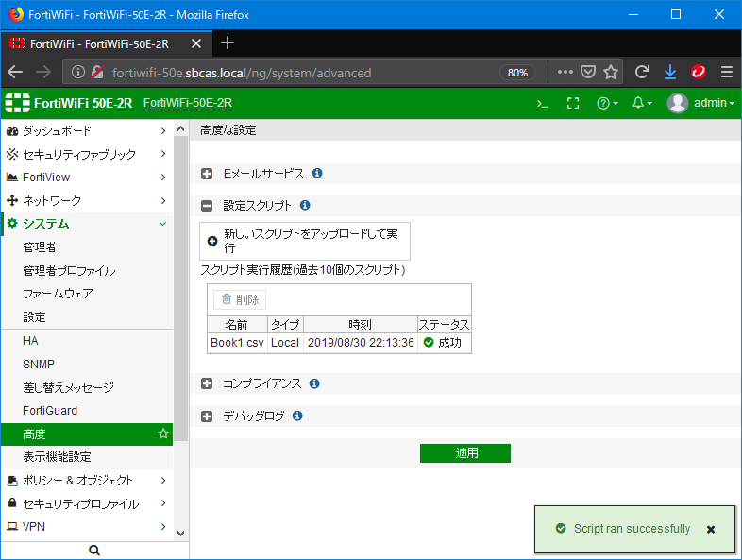The width and height of the screenshot is (742, 560).
Task: Click the 適用 apply button
Action: tap(465, 453)
